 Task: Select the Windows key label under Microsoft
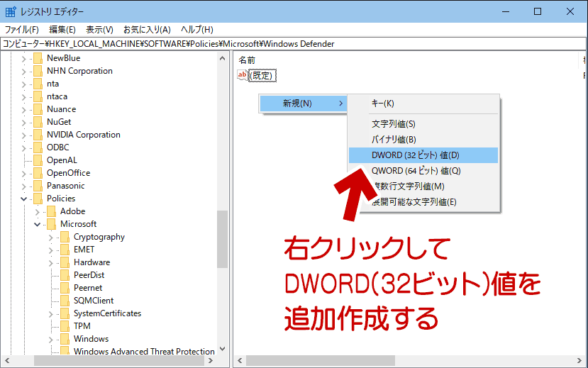click(91, 339)
